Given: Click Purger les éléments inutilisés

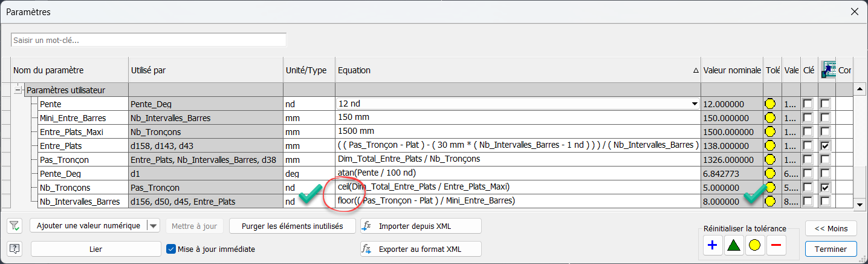Looking at the screenshot, I should pyautogui.click(x=293, y=226).
